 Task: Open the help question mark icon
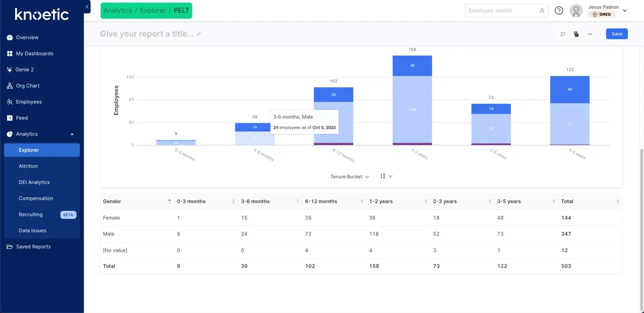[x=559, y=10]
